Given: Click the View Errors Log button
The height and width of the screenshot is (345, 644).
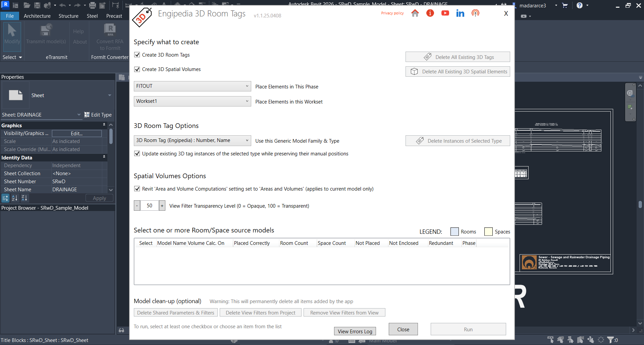Looking at the screenshot, I should coord(355,331).
